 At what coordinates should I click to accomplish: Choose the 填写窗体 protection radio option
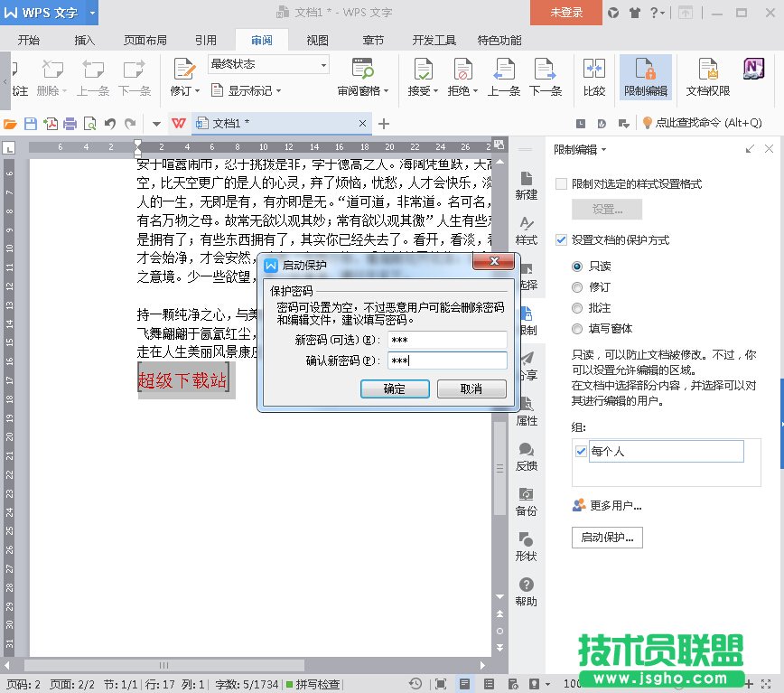578,329
